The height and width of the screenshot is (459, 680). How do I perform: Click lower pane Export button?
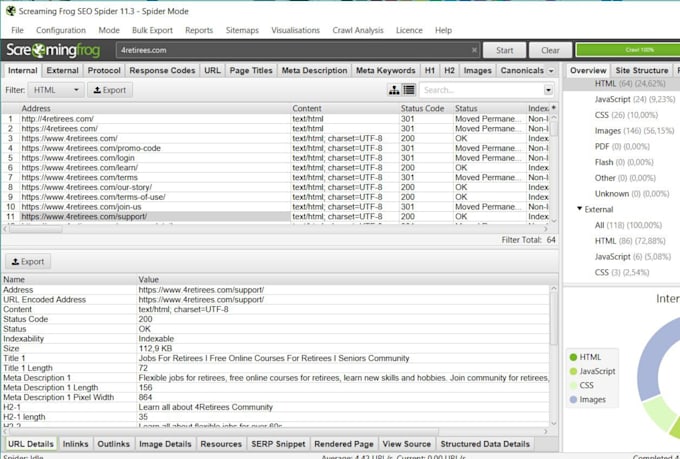coord(28,262)
